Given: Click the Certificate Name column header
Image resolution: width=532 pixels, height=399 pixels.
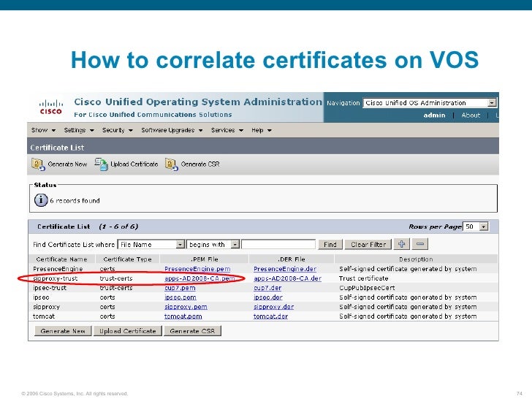Looking at the screenshot, I should pos(61,259).
